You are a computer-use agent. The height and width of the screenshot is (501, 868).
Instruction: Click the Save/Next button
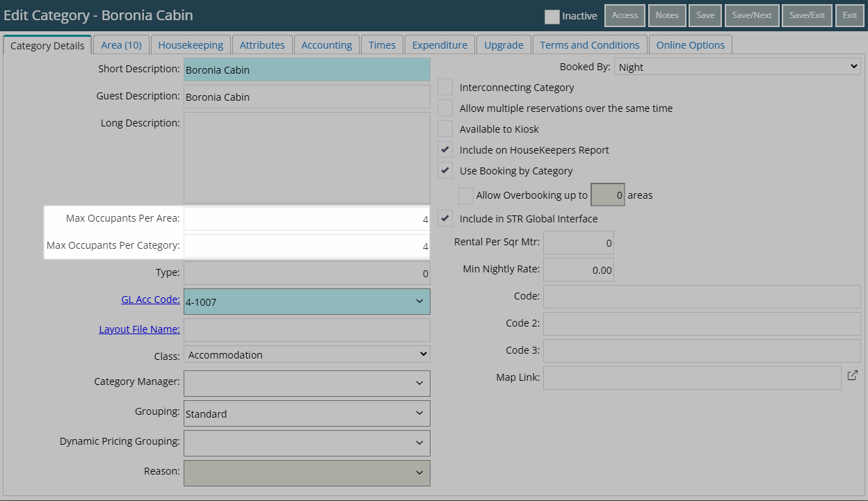click(x=752, y=15)
